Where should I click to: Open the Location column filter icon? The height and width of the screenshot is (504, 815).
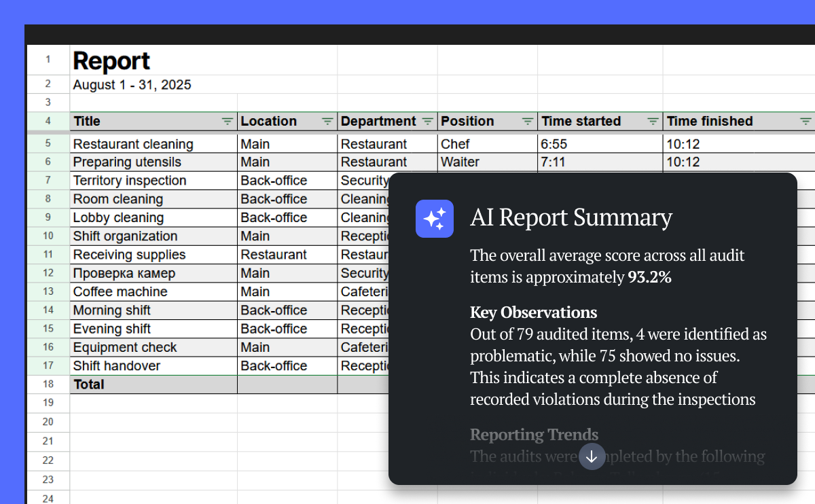[327, 122]
